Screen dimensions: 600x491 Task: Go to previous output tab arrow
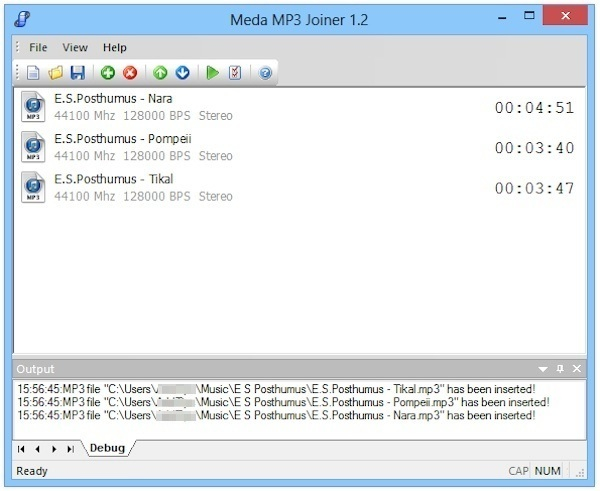pos(38,449)
